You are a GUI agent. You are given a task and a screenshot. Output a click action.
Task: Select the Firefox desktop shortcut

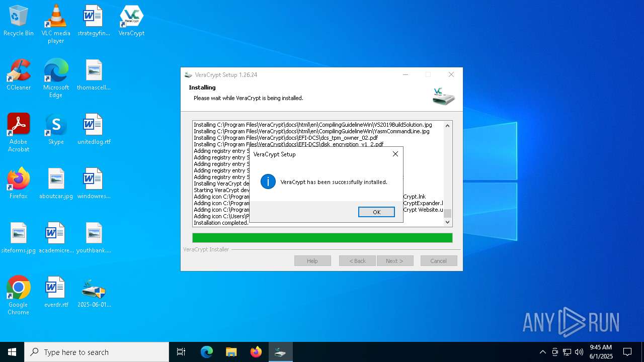coord(19,184)
